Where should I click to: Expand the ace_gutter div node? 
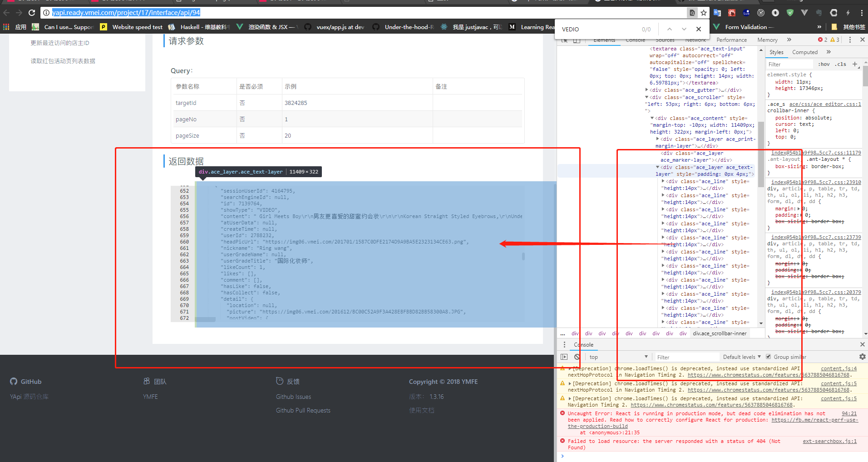[x=647, y=90]
